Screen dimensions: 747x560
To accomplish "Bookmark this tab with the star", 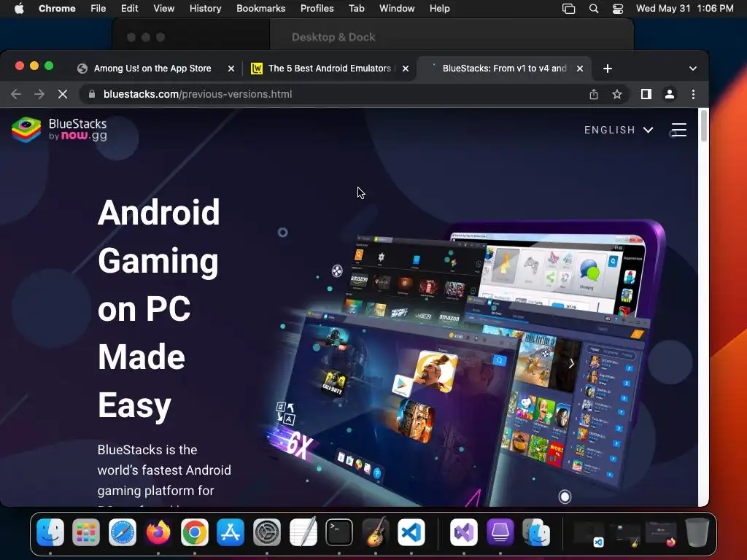I will (617, 94).
